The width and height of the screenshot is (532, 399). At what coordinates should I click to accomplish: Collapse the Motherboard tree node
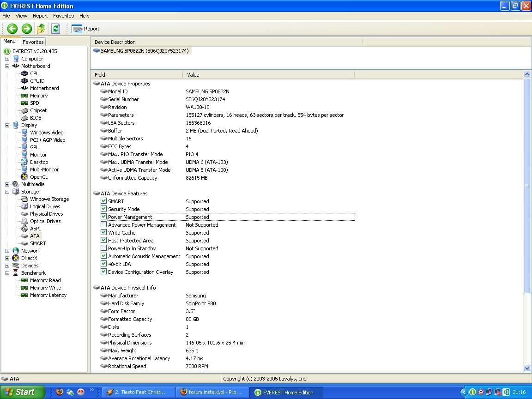point(7,66)
